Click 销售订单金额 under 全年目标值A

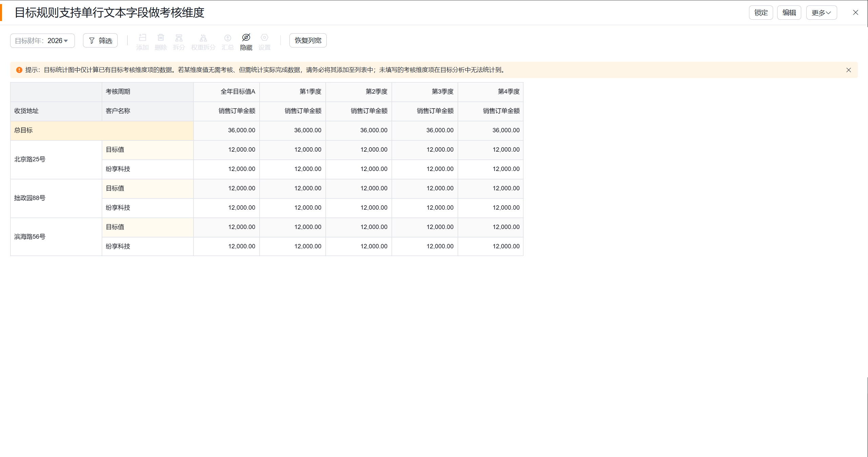[x=226, y=111]
